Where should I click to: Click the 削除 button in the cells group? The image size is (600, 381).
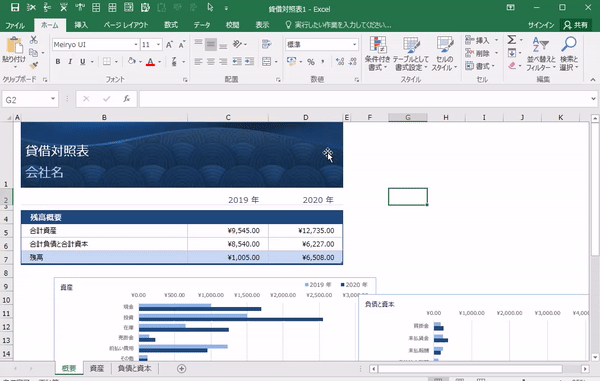click(481, 53)
